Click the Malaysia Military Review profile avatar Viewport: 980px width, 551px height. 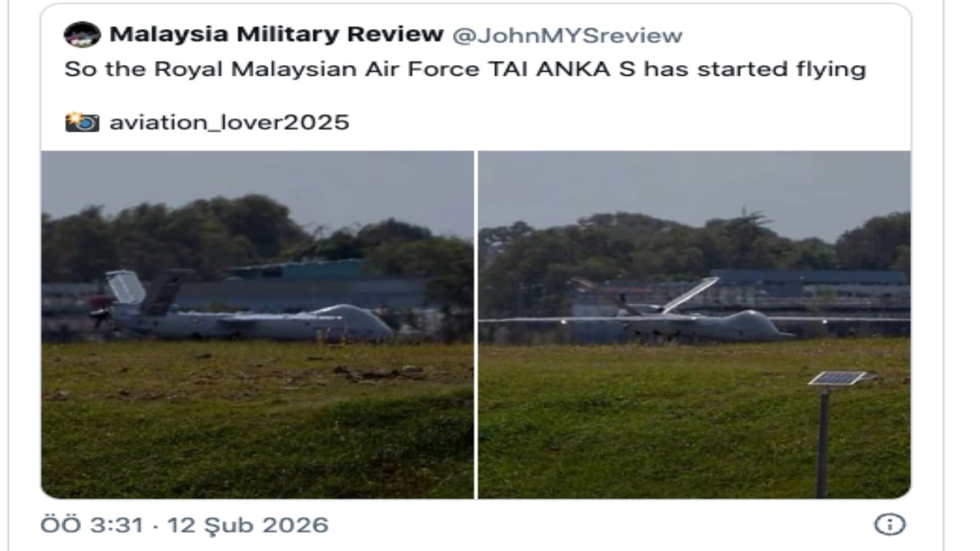click(x=82, y=34)
